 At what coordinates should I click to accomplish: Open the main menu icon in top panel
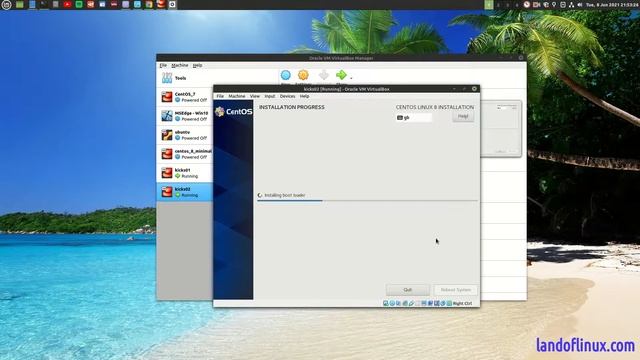[6, 4]
